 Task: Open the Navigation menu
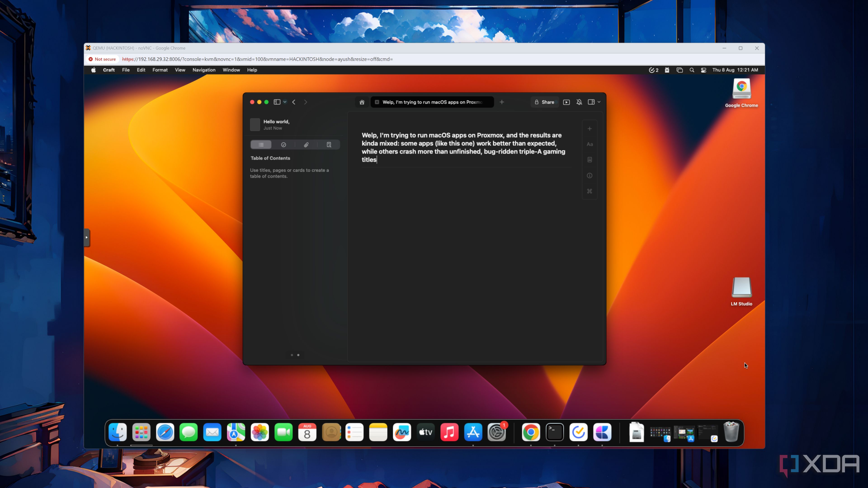click(x=204, y=70)
